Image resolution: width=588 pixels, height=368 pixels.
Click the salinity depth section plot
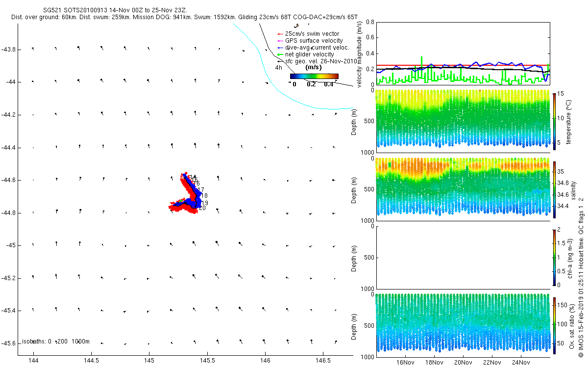coord(463,189)
